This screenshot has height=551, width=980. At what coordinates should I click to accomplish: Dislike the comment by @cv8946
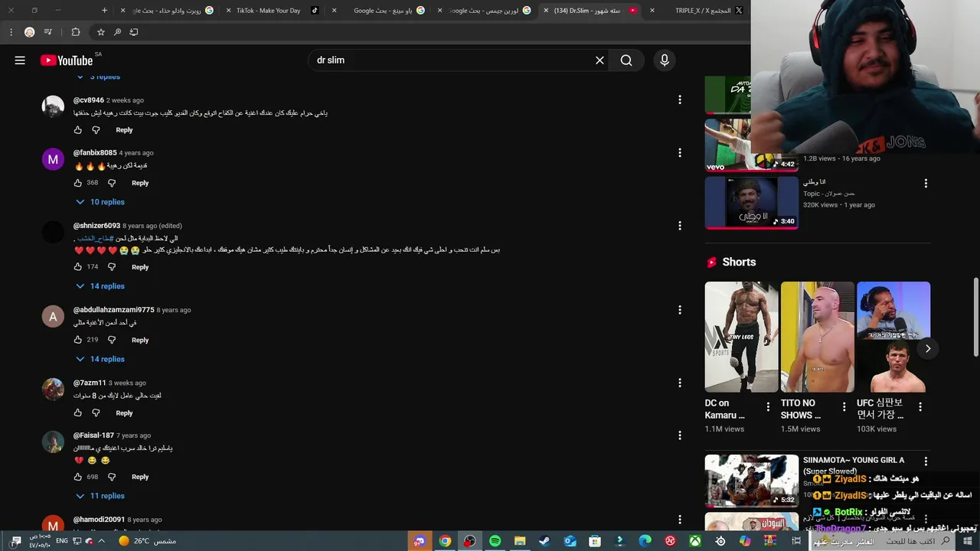(x=96, y=130)
